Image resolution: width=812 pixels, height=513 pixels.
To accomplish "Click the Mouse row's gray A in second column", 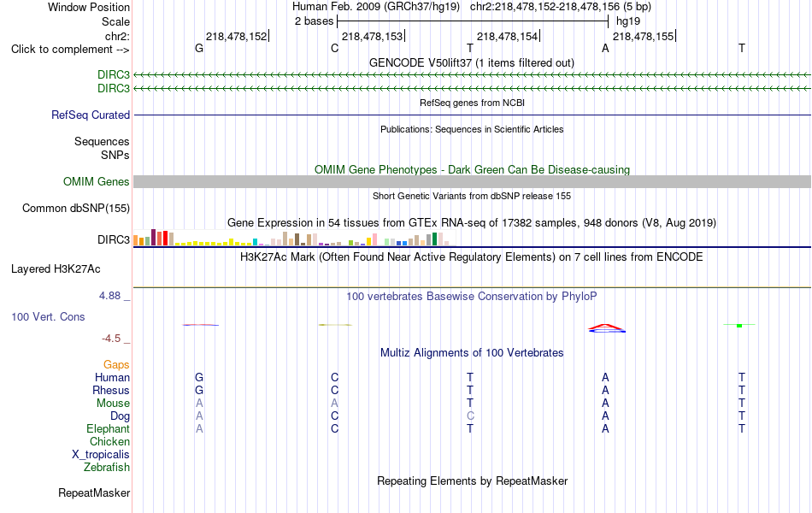I will [334, 404].
